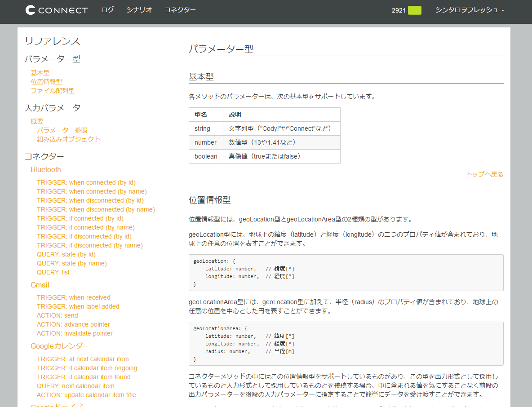
Task: Go to the シナリオ menu item
Action: pos(139,10)
